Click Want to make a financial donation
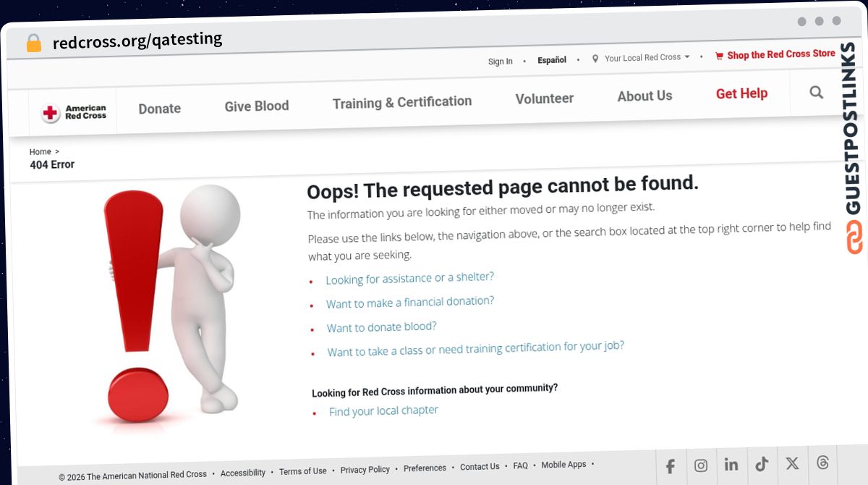 410,303
